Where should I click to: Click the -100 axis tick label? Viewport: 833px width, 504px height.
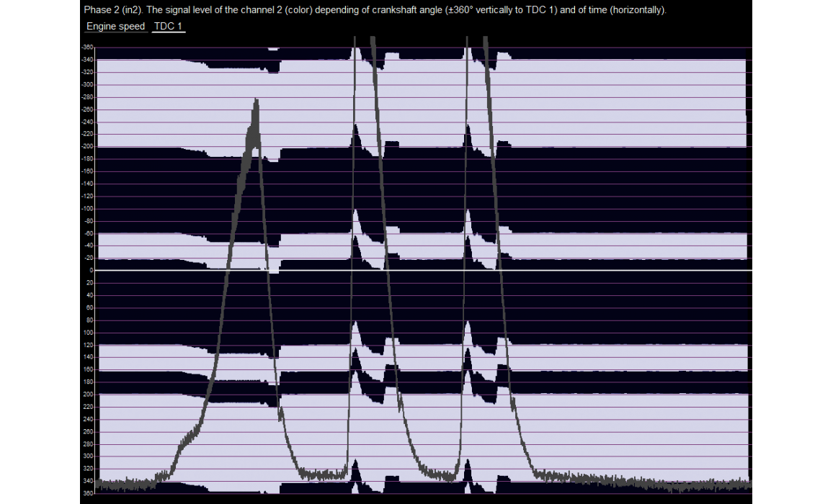point(87,208)
